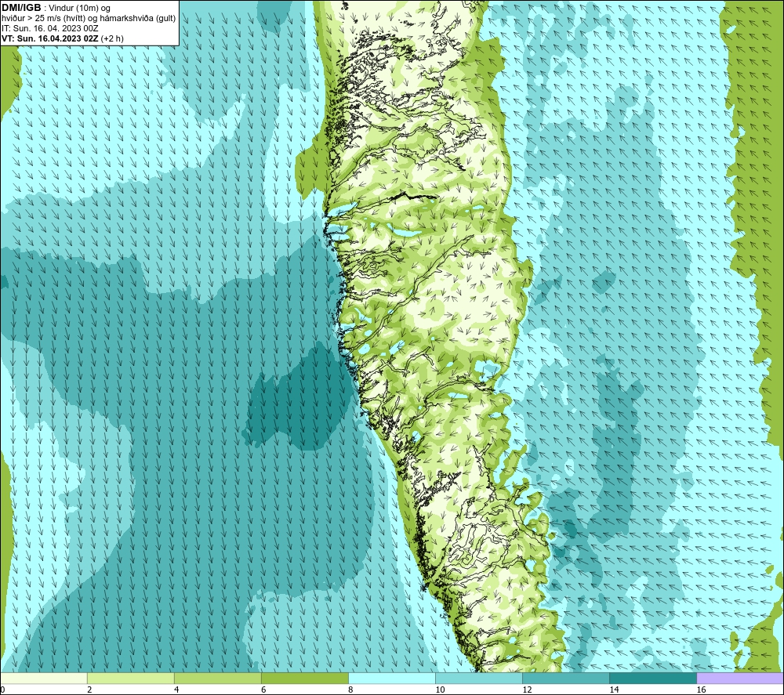Viewport: 784px width, 695px height.
Task: Click the legend scale label 10
Action: pos(440,690)
